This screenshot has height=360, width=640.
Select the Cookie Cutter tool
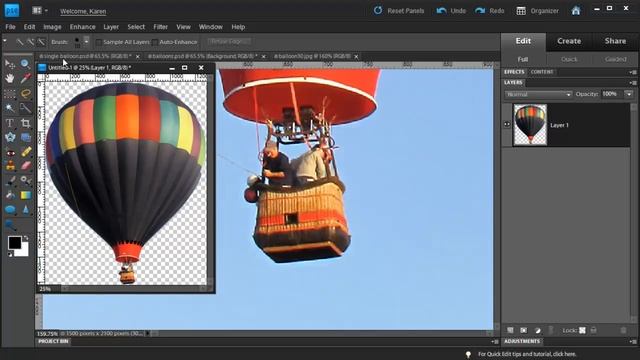(x=10, y=138)
